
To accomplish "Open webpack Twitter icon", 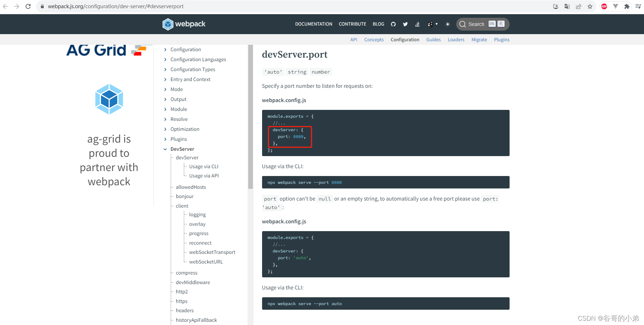I will 405,24.
